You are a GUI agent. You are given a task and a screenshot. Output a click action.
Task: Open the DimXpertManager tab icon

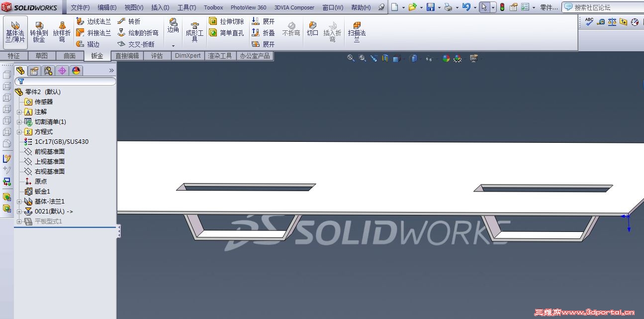point(62,71)
